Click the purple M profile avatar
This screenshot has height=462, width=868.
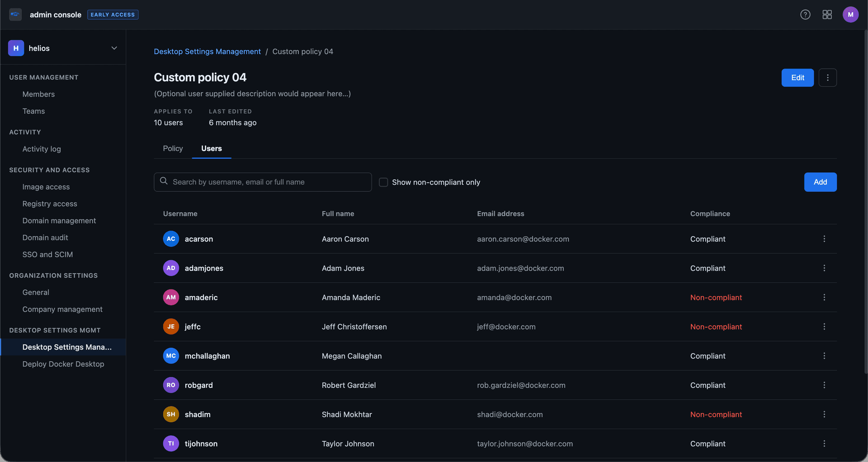tap(850, 14)
